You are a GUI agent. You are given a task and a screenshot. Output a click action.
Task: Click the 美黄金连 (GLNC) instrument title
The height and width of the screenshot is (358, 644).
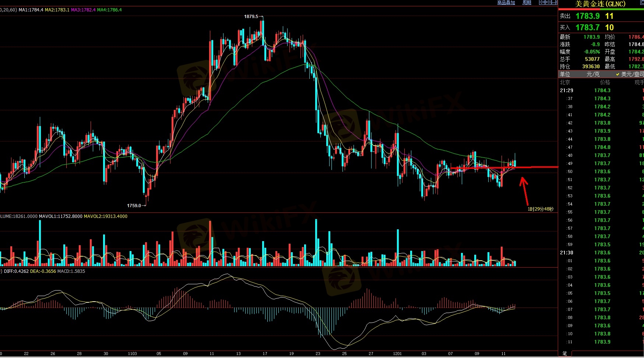click(x=600, y=4)
